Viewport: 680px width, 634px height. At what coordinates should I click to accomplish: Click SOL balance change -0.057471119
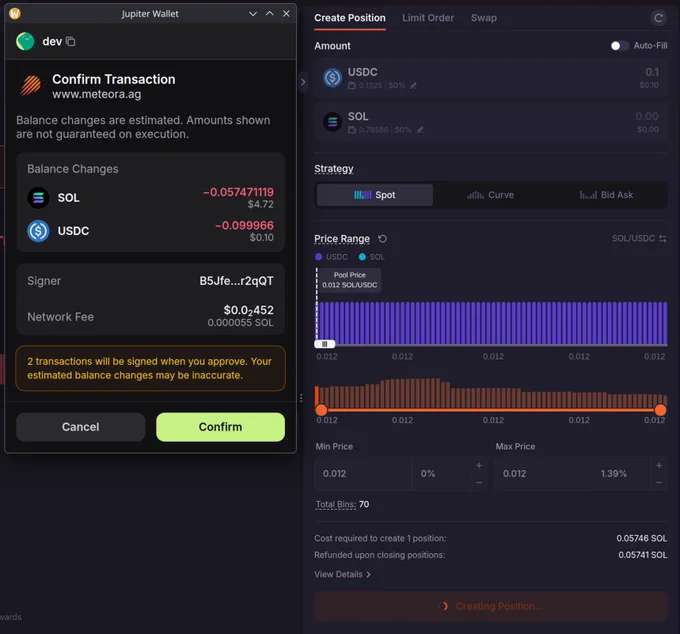(239, 192)
